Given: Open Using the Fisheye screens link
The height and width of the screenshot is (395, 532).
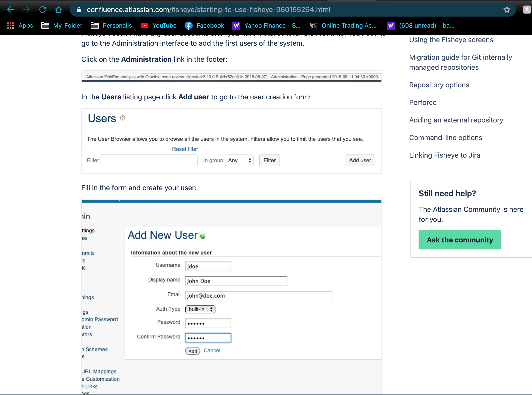Looking at the screenshot, I should pos(451,40).
